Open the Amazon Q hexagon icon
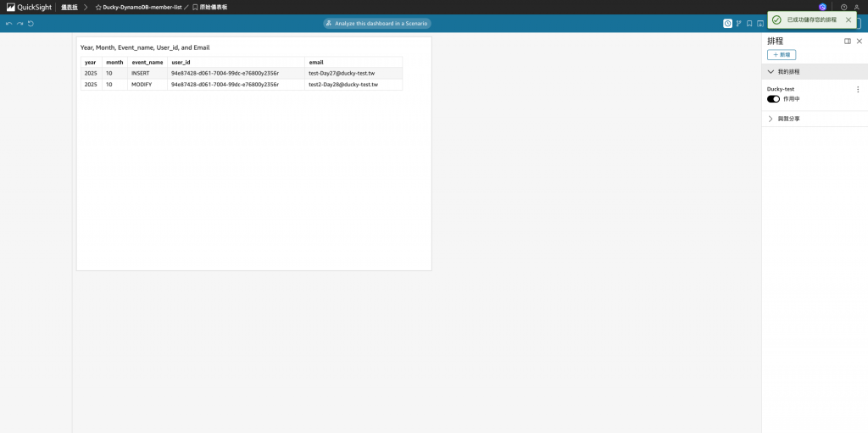 tap(822, 7)
